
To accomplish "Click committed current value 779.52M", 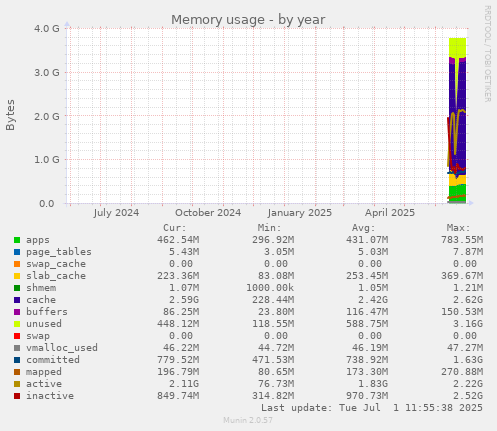I will [x=178, y=360].
